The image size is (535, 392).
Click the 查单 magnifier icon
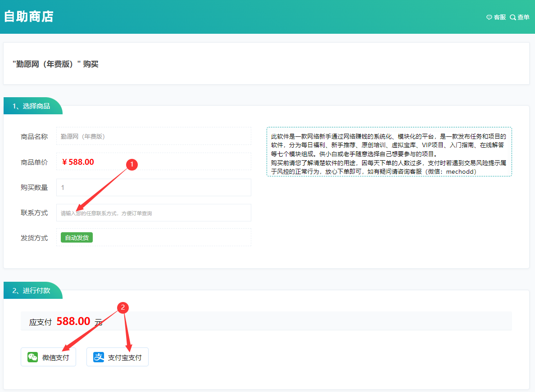click(x=512, y=17)
